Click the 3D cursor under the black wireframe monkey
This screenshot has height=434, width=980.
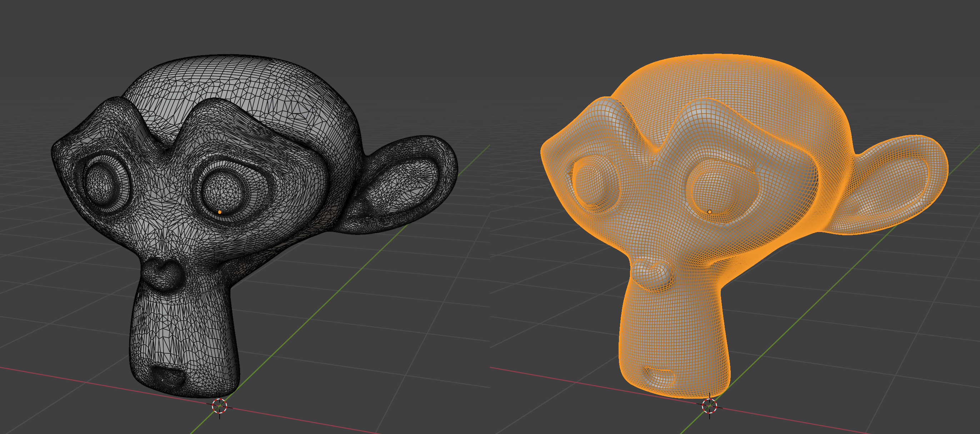(x=220, y=406)
